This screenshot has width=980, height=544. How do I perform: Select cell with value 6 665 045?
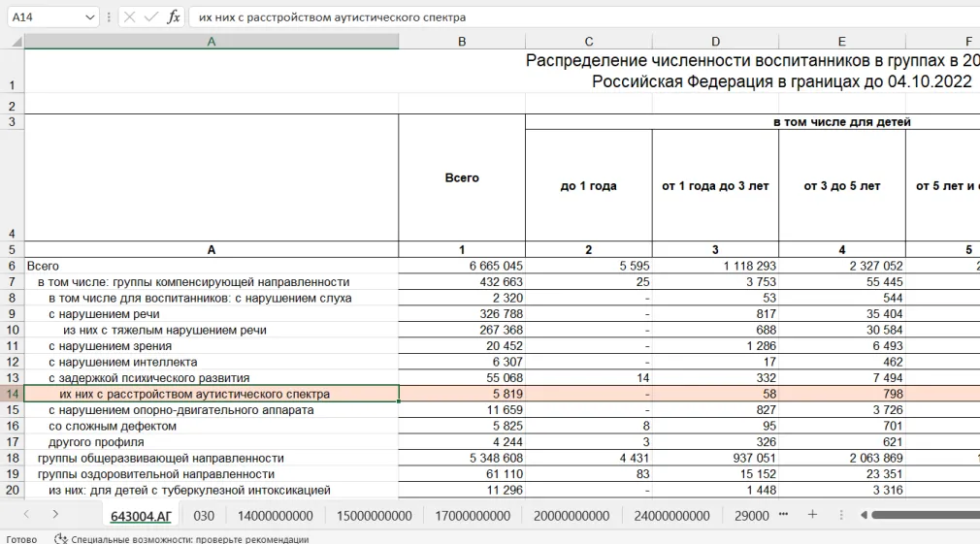pyautogui.click(x=462, y=266)
